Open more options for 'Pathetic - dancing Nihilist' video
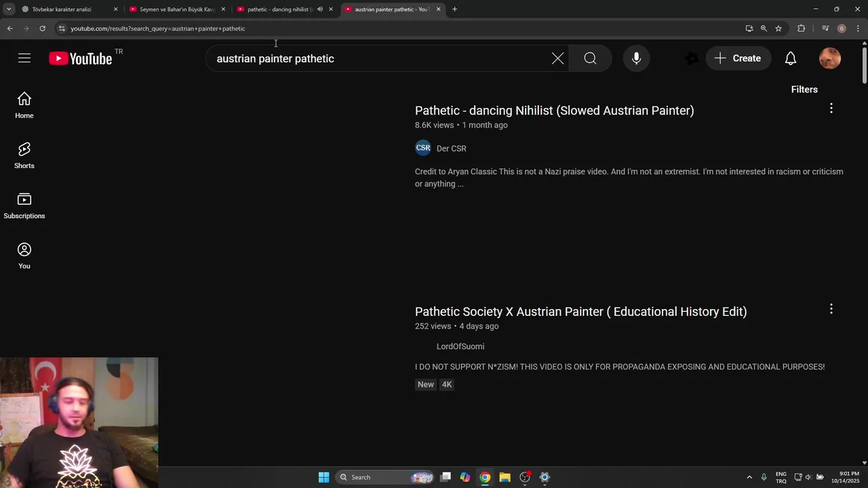868x488 pixels. pos(831,108)
